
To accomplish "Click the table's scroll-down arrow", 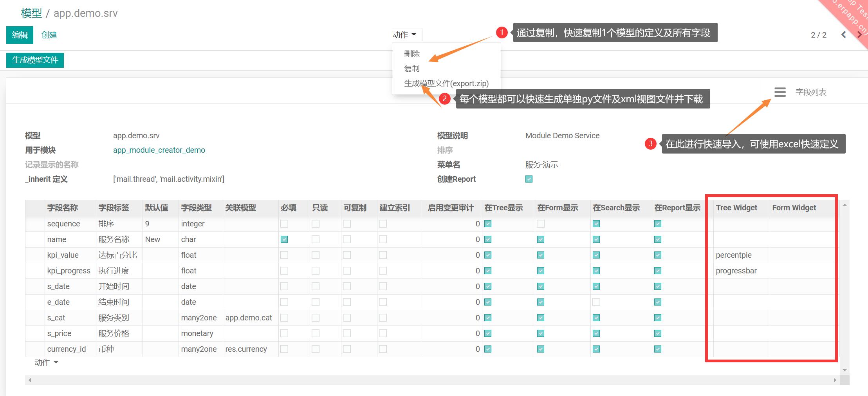I will [845, 370].
